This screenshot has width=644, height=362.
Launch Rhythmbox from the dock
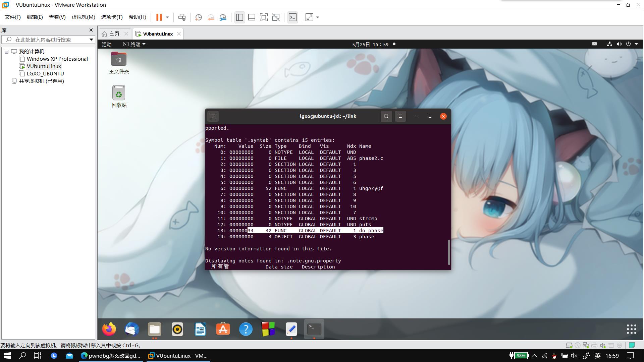tap(177, 329)
